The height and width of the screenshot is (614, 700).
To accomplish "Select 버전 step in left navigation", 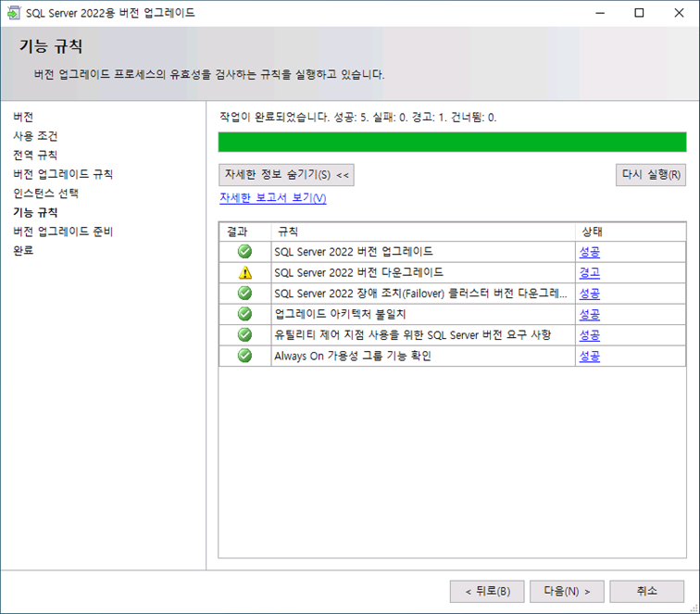I will coord(23,117).
